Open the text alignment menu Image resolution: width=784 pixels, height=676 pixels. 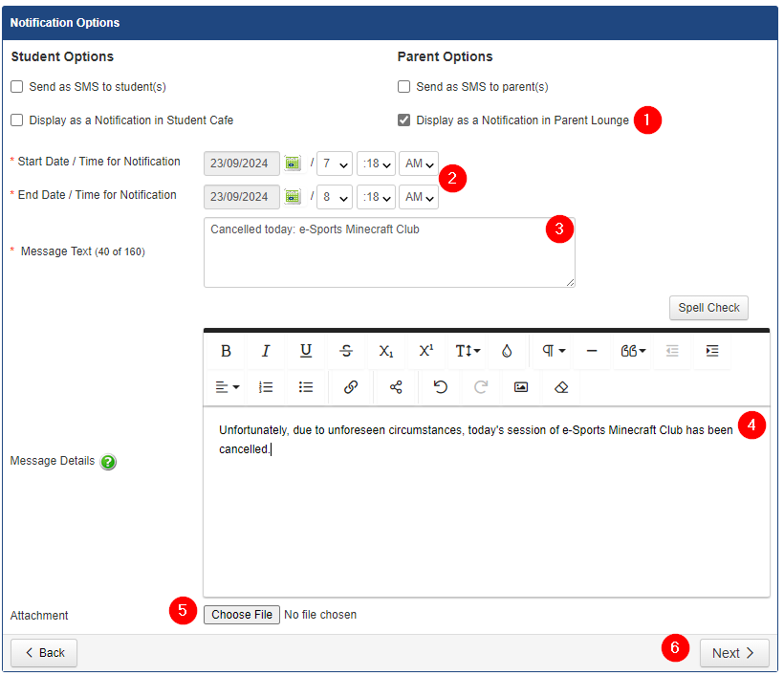click(x=227, y=387)
